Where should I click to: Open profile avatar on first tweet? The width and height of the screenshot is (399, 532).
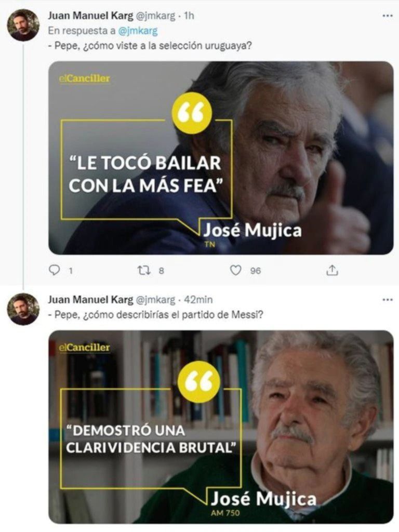coord(23,25)
